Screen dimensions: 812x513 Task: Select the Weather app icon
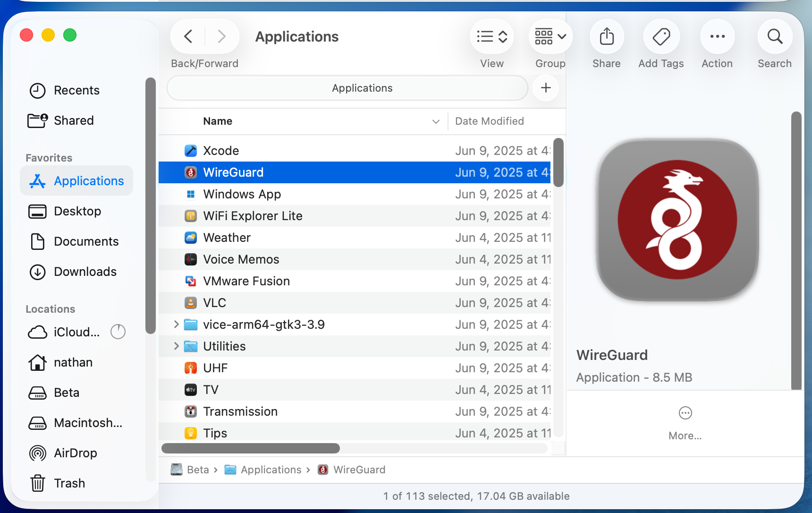coord(191,238)
